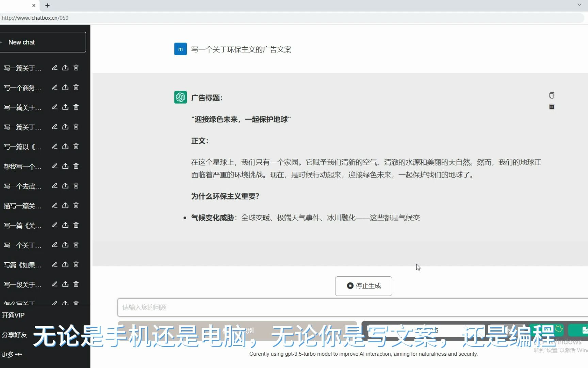Screen dimensions: 588x368
Task: Open a new browser tab with plus
Action: [x=47, y=5]
